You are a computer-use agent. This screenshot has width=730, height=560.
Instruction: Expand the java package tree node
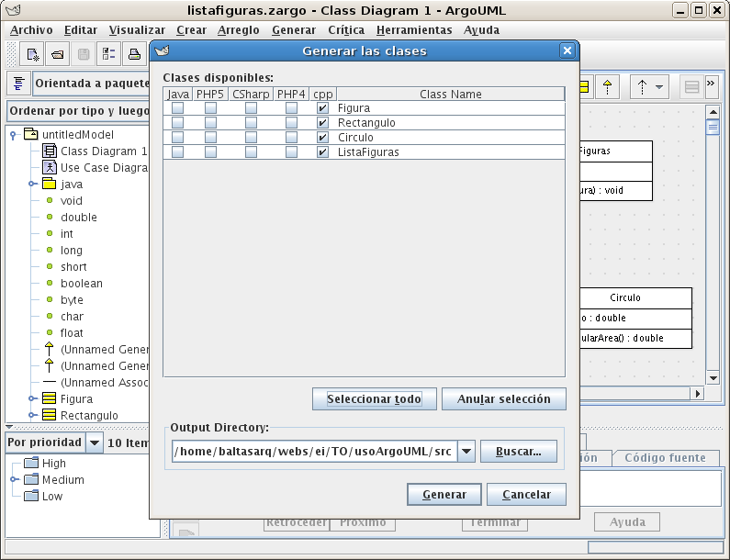coord(32,184)
